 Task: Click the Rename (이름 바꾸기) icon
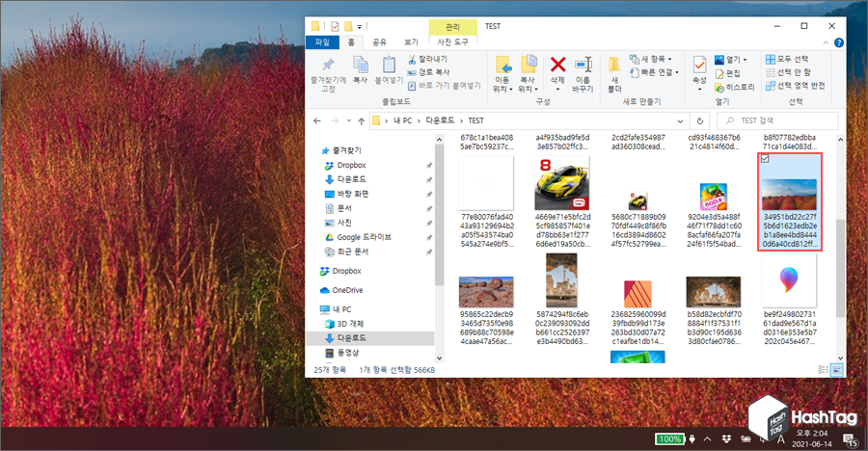[x=583, y=65]
